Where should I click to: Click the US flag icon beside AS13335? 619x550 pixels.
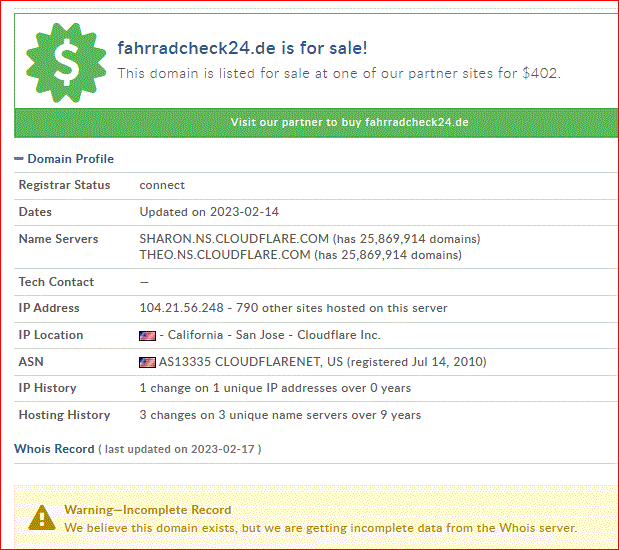click(147, 362)
